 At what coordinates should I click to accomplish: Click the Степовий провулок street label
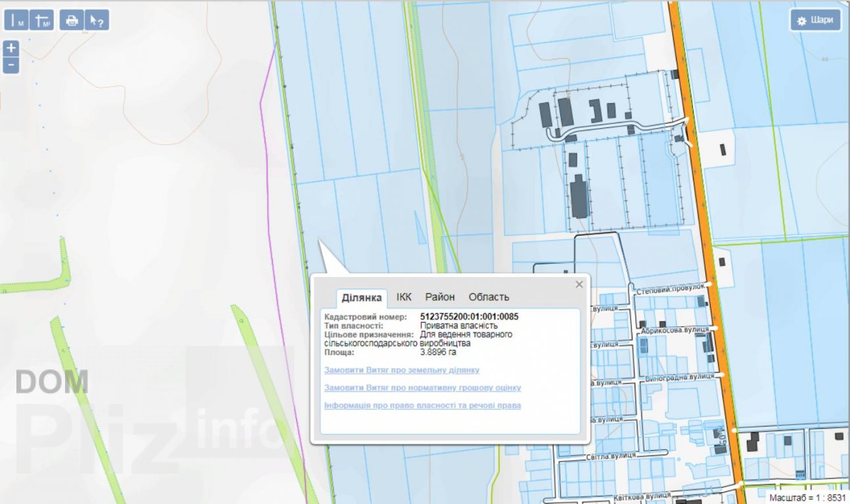coord(670,288)
